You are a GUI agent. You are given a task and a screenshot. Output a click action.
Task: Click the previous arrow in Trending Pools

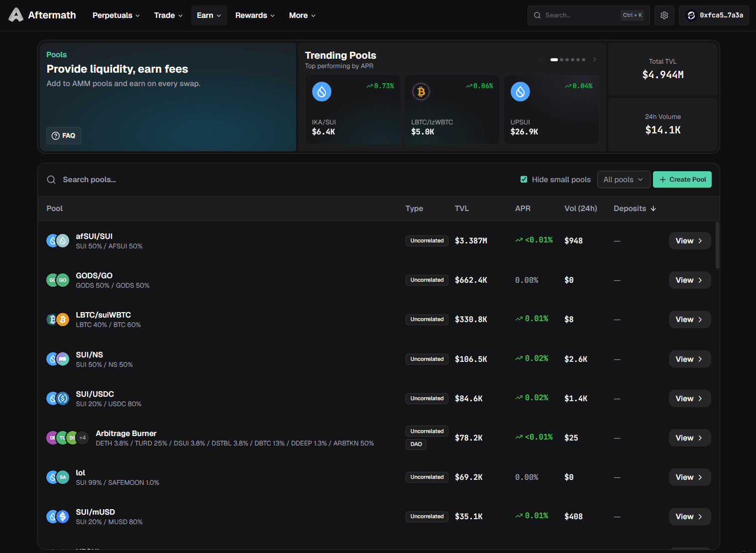[540, 60]
